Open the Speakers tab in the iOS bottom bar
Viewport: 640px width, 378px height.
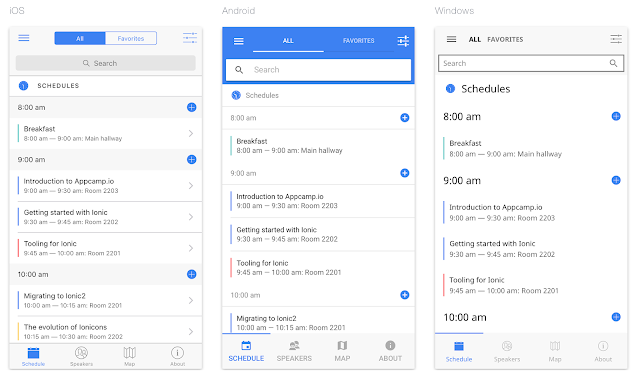pyautogui.click(x=82, y=356)
